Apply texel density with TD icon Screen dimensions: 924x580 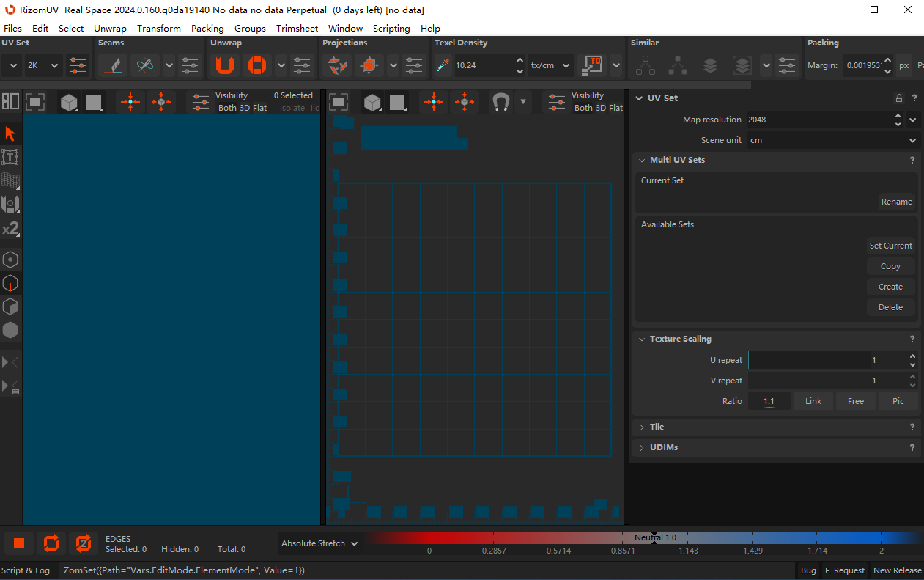[x=592, y=65]
